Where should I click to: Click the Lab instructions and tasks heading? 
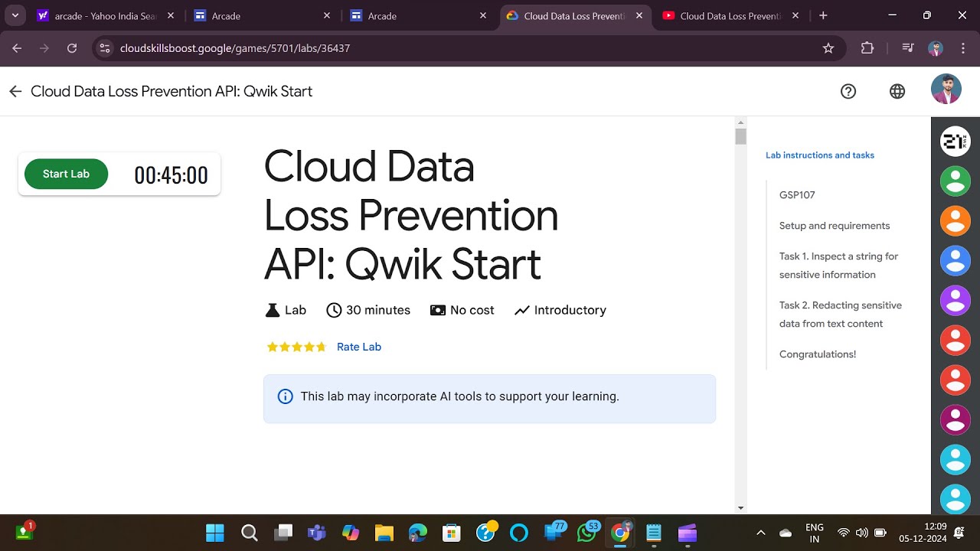820,155
